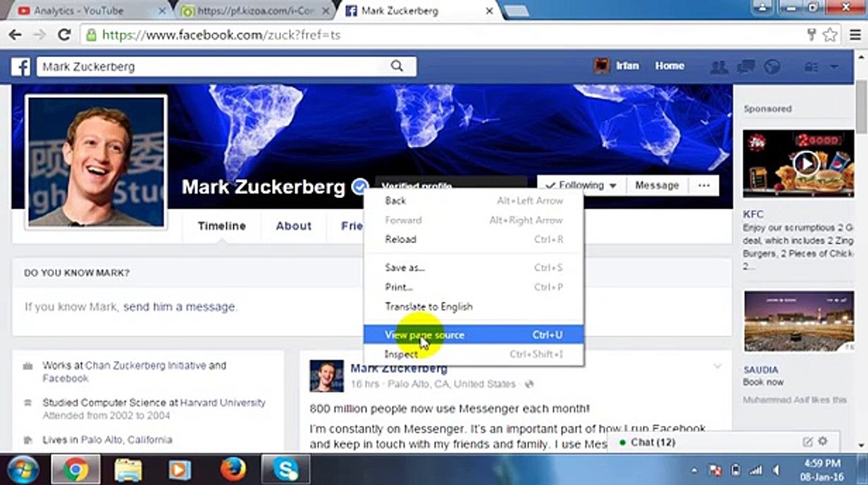This screenshot has height=485, width=868.
Task: Close the Mark Zuckerberg browser tab
Action: 490,11
